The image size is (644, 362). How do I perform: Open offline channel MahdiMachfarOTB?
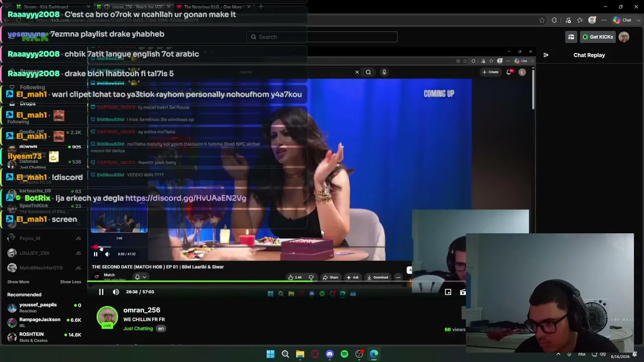pos(44,267)
